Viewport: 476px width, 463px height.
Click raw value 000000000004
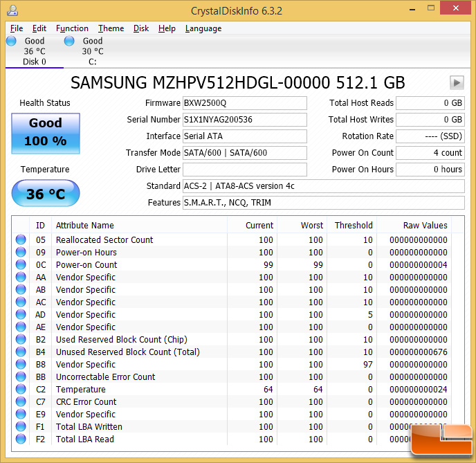(419, 265)
